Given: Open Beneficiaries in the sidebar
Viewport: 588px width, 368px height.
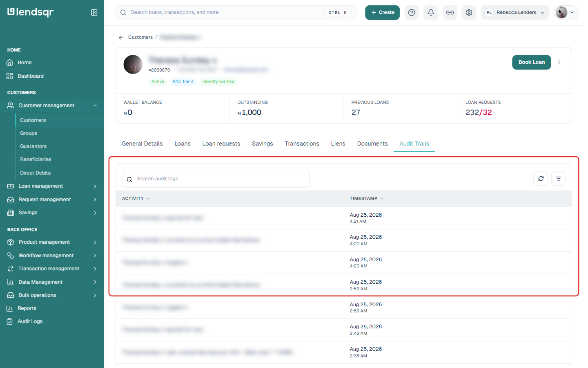Looking at the screenshot, I should [36, 159].
